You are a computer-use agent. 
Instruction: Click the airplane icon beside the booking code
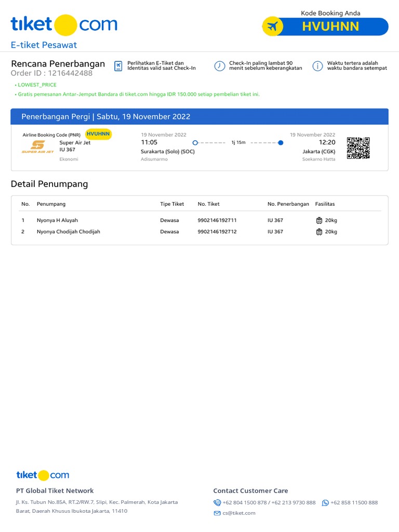pos(272,26)
